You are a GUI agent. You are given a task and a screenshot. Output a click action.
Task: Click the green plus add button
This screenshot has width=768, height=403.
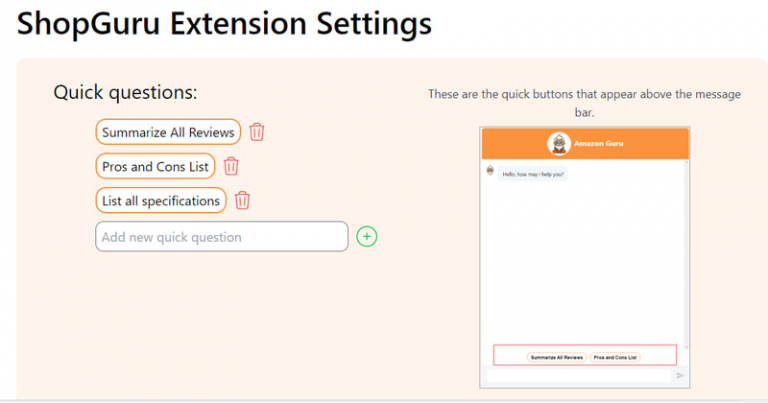367,237
